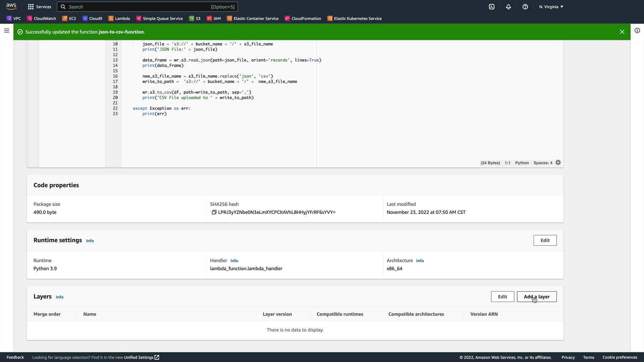Dismiss the success notification banner

[x=622, y=32]
